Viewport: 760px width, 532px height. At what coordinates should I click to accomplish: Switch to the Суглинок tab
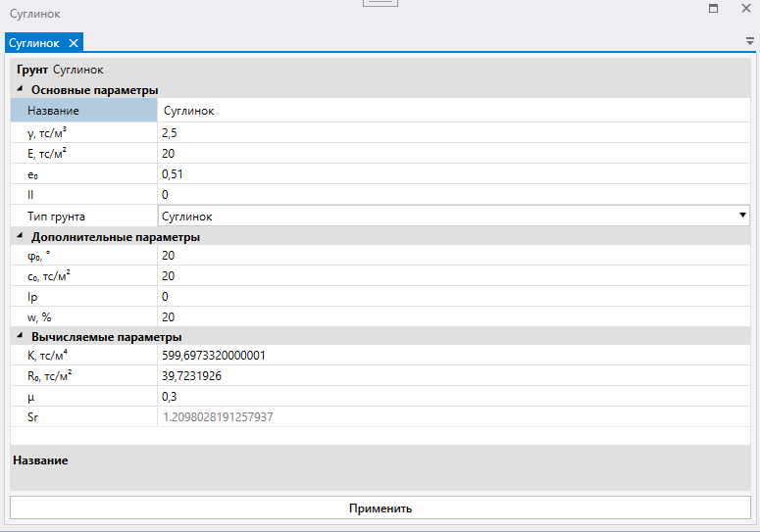pos(34,43)
